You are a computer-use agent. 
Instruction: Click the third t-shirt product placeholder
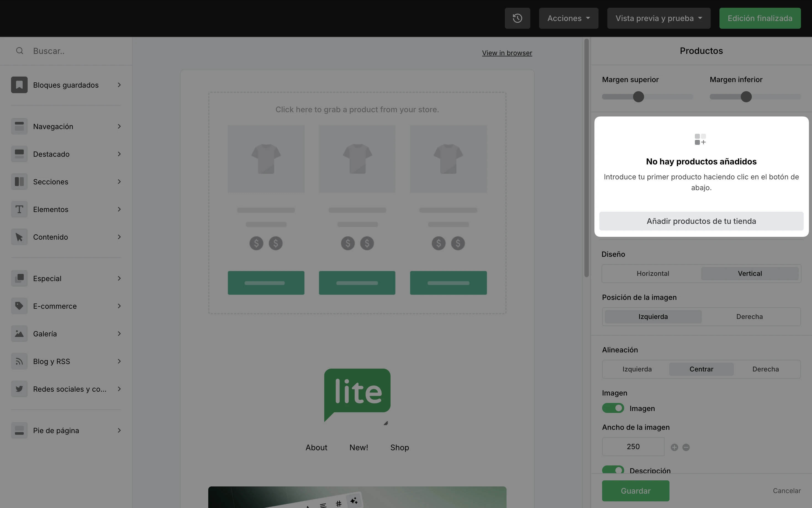click(x=449, y=159)
